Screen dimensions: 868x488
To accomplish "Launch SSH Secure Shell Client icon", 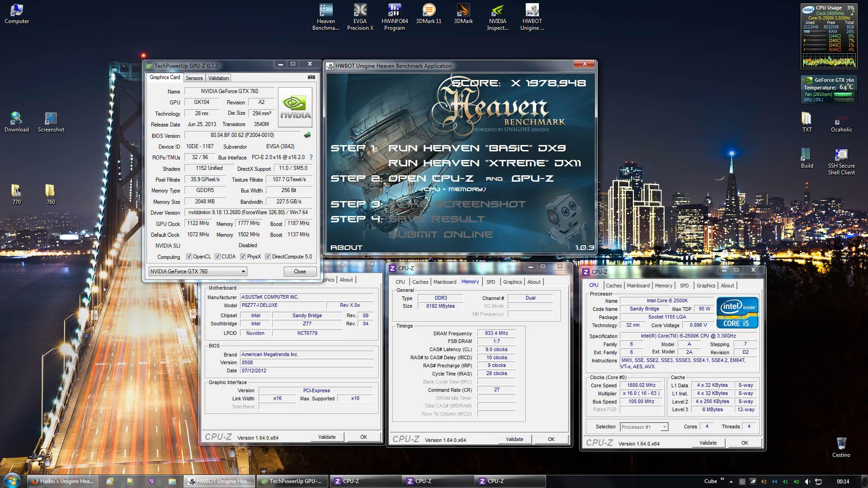I will (x=841, y=162).
